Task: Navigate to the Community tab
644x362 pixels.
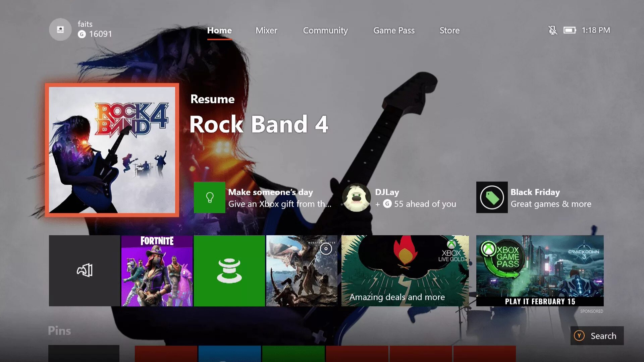Action: (x=325, y=30)
